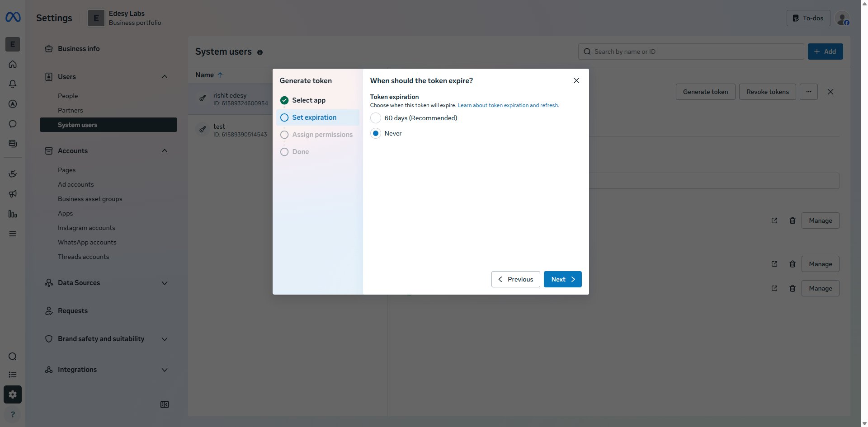Click the profile avatar icon
This screenshot has height=427, width=868.
pos(842,18)
